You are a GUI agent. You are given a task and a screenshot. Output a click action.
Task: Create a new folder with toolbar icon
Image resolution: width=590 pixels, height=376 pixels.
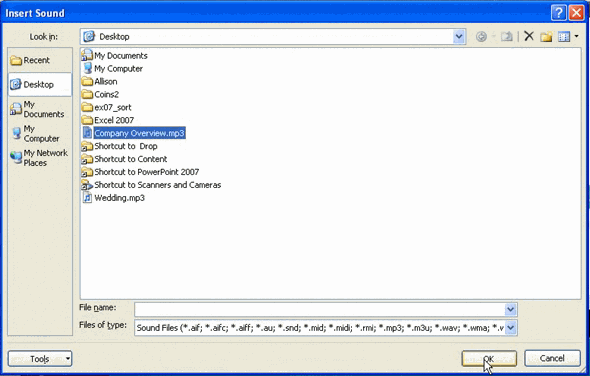coord(546,37)
